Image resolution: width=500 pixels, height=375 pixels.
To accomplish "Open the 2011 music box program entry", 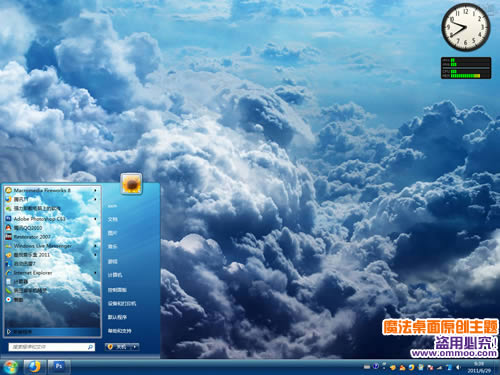I will click(52, 255).
